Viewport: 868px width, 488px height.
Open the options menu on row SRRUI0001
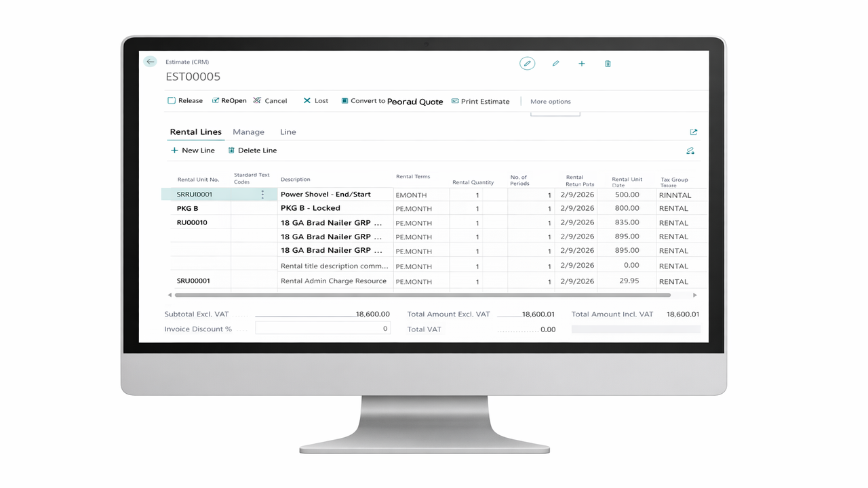pos(262,194)
